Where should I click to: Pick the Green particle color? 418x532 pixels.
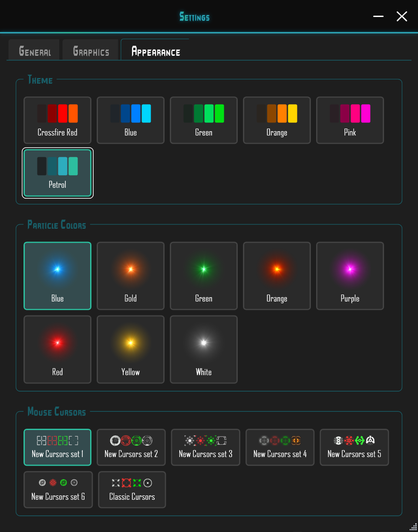click(x=204, y=276)
